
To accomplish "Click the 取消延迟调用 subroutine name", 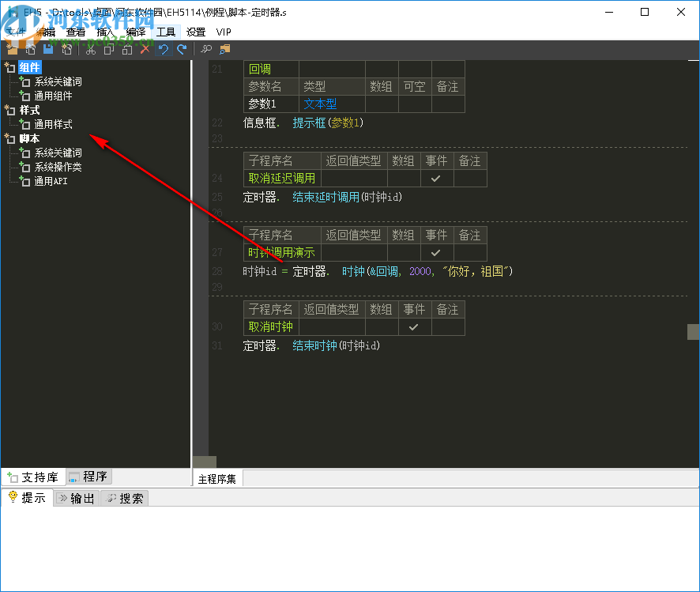I will 282,178.
